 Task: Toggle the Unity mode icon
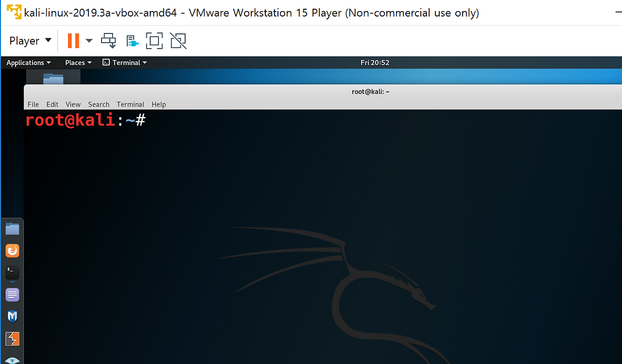[x=178, y=41]
